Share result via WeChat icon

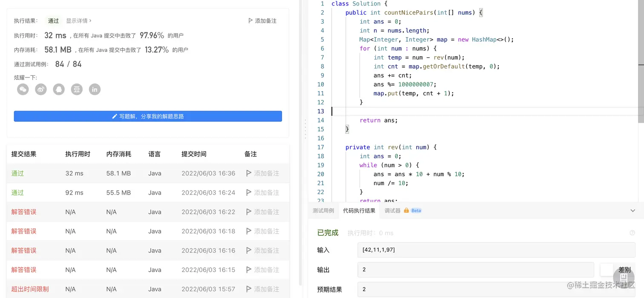pyautogui.click(x=23, y=89)
